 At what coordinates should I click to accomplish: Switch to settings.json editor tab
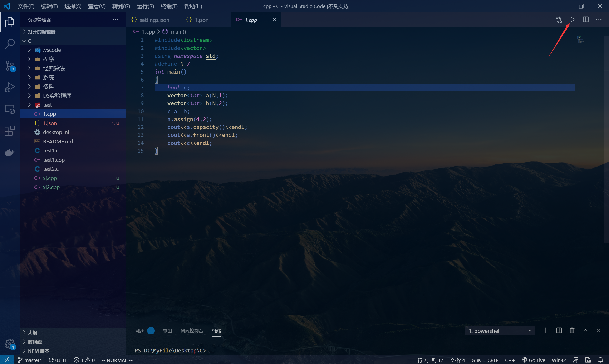point(153,20)
